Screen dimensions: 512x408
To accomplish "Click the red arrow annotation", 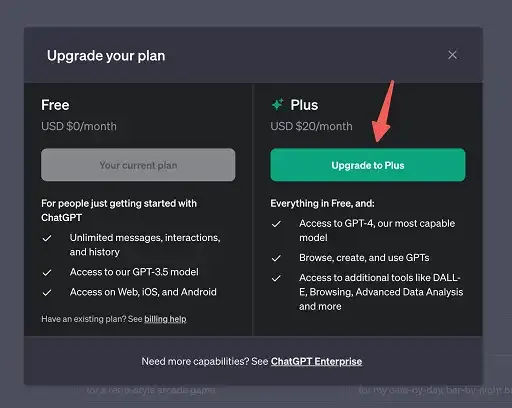I will coord(383,112).
